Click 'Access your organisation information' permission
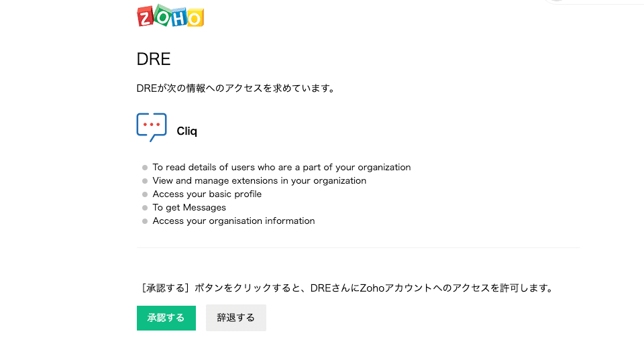 pyautogui.click(x=233, y=221)
